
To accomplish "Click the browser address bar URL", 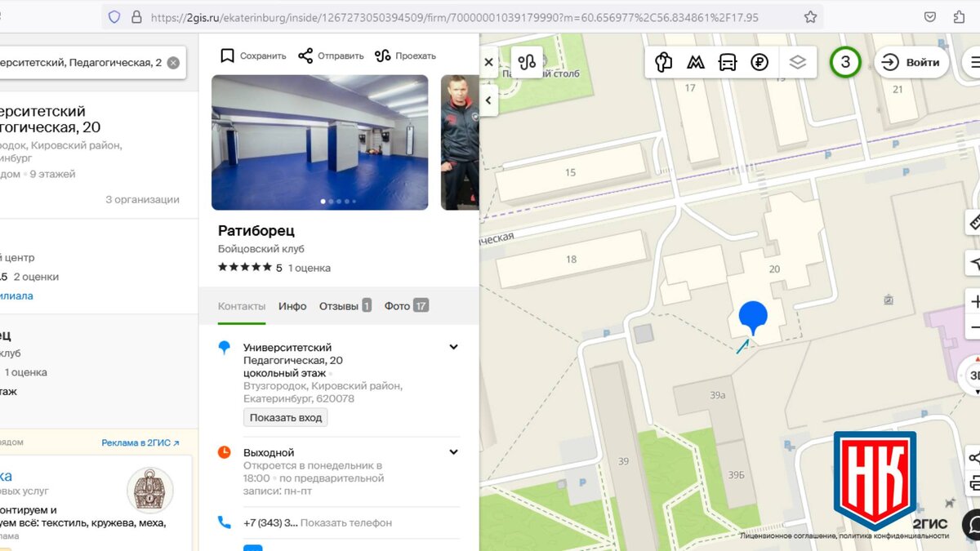I will coord(455,16).
